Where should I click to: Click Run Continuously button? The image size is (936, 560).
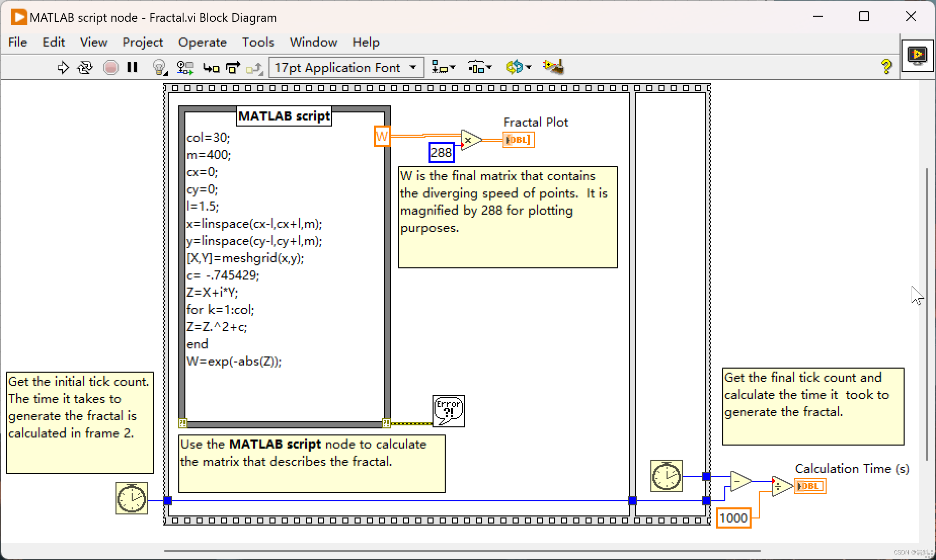(x=85, y=67)
